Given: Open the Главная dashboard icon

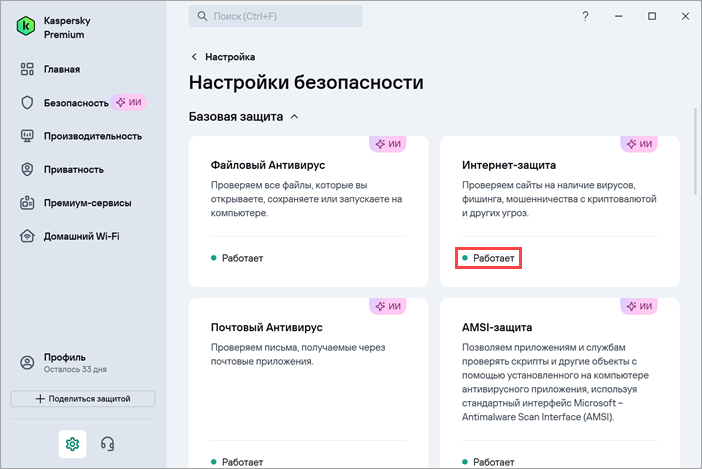Looking at the screenshot, I should click(x=27, y=69).
